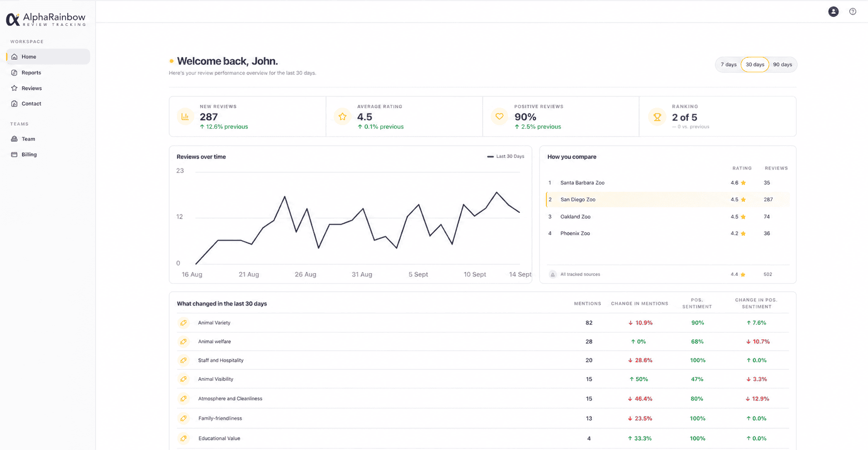
Task: Click the Animal welfare topic name
Action: 214,342
